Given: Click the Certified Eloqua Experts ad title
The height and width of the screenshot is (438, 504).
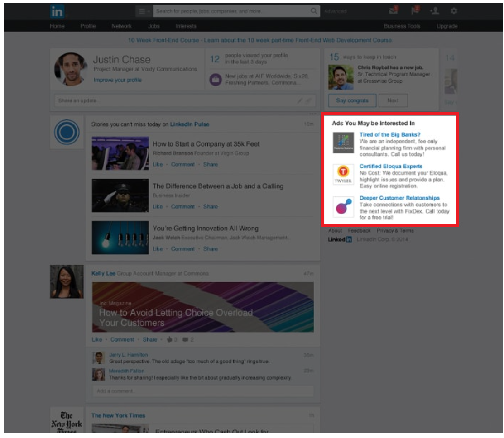Looking at the screenshot, I should click(391, 166).
